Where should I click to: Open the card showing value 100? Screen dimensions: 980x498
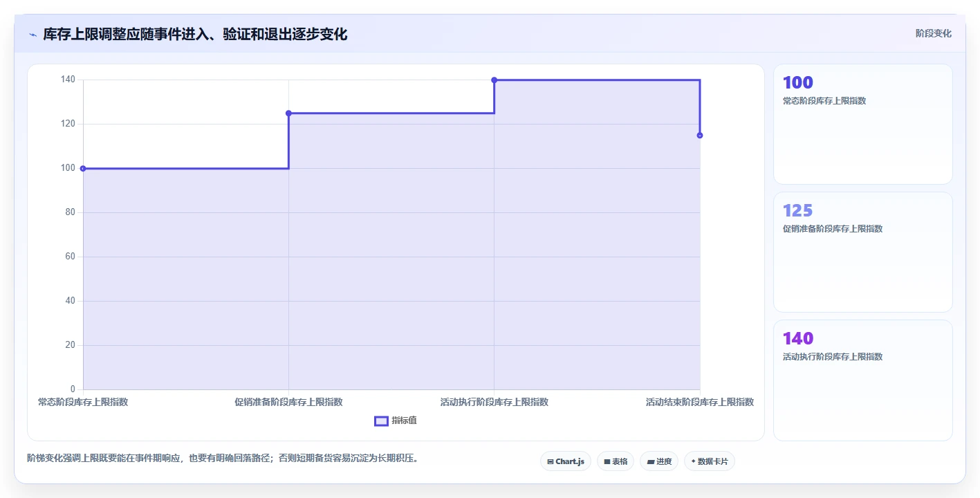click(x=862, y=124)
